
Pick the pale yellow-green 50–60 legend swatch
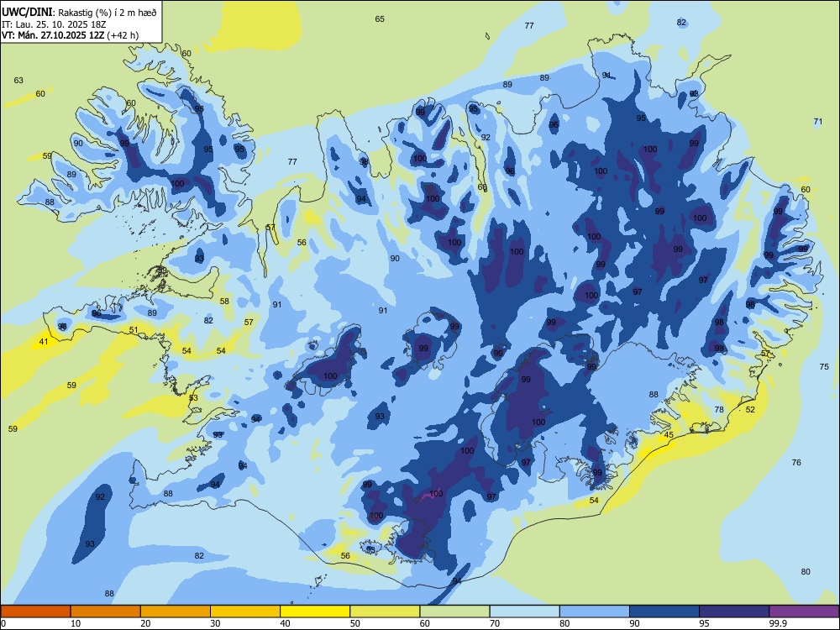385,612
